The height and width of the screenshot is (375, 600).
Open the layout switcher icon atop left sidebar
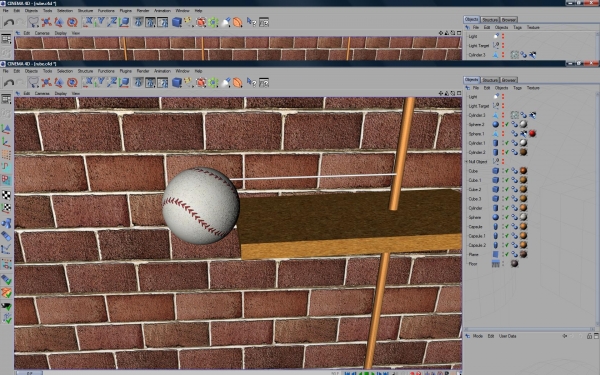click(x=6, y=99)
